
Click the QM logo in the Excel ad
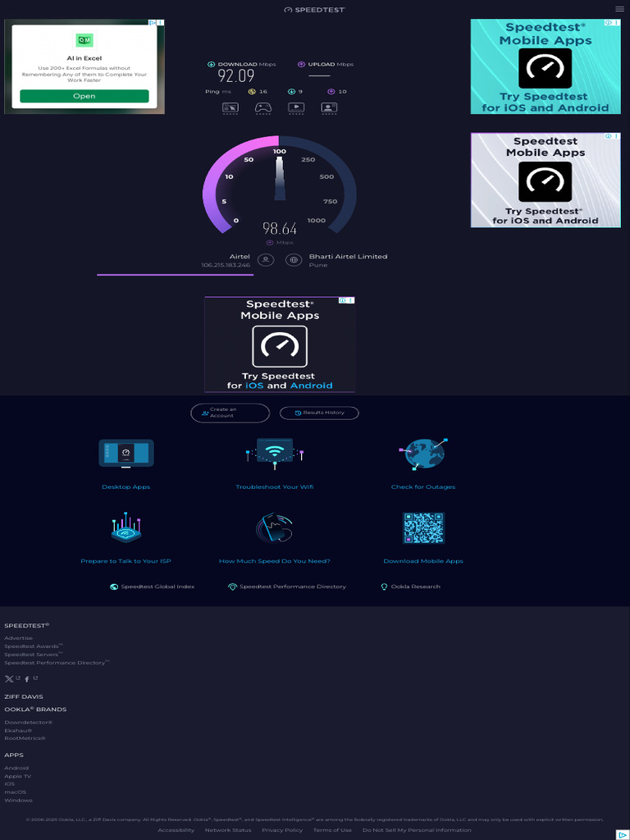coord(84,40)
